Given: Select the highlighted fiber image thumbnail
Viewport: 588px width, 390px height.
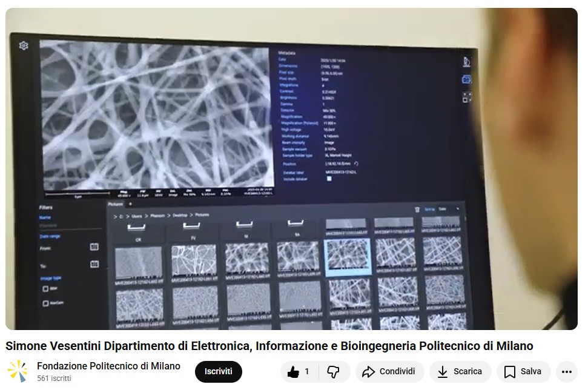Looking at the screenshot, I should coord(348,256).
